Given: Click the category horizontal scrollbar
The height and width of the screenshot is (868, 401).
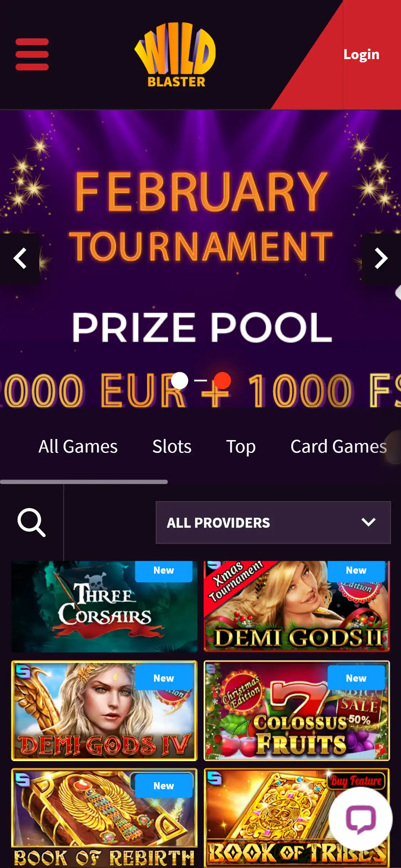Looking at the screenshot, I should [x=84, y=482].
